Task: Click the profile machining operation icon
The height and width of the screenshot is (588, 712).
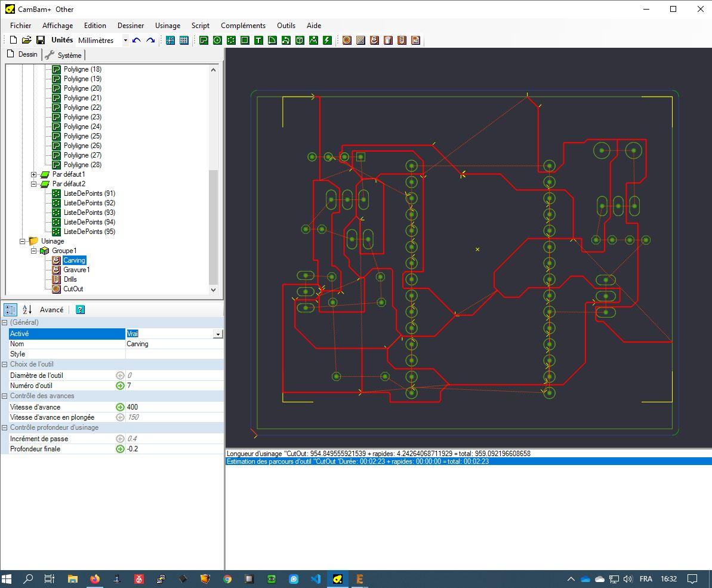Action: [x=347, y=41]
